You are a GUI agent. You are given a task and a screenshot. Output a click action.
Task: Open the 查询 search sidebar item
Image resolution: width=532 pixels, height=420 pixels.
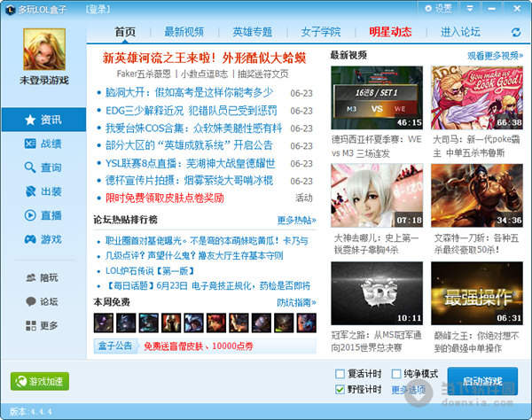point(43,167)
